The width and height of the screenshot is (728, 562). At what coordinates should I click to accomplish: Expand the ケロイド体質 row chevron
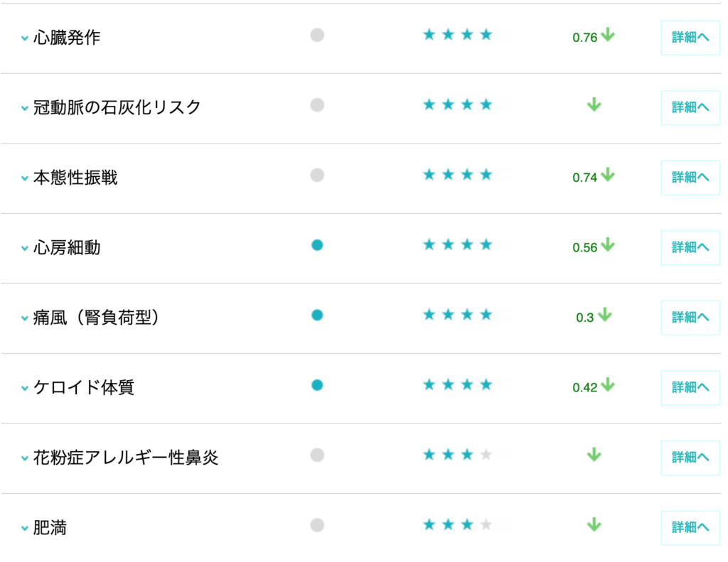tap(25, 389)
